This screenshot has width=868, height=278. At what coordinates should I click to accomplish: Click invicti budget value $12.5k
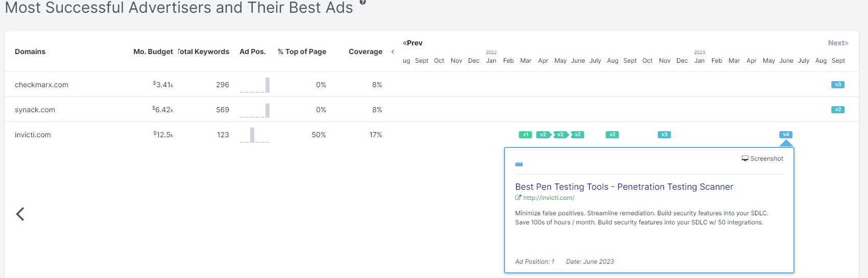(x=163, y=135)
